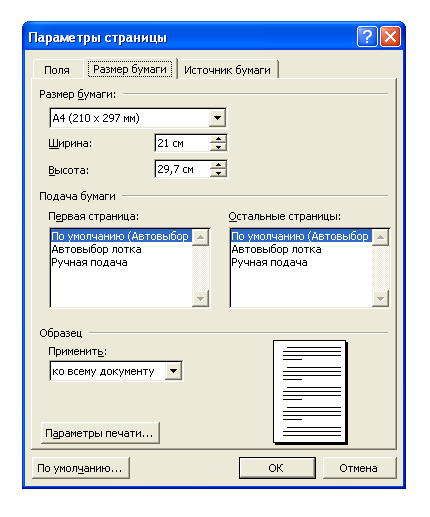Select the Размер бумаги tab

[130, 69]
